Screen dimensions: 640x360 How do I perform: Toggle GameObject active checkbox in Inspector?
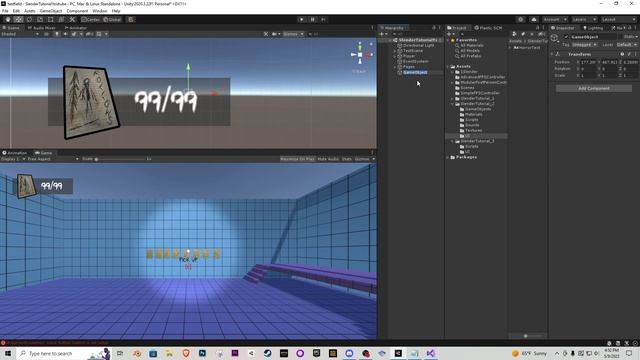tap(566, 37)
